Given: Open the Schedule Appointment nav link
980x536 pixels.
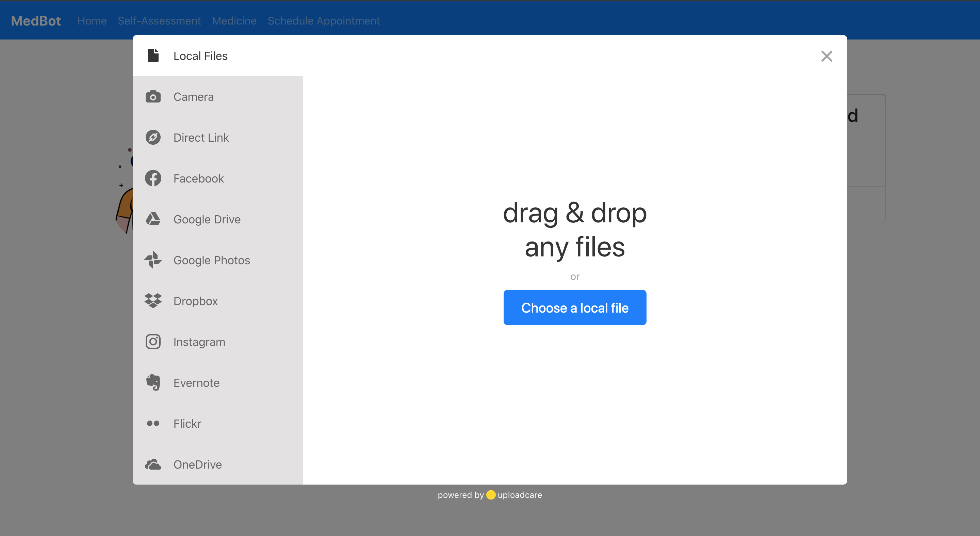Looking at the screenshot, I should coord(323,20).
